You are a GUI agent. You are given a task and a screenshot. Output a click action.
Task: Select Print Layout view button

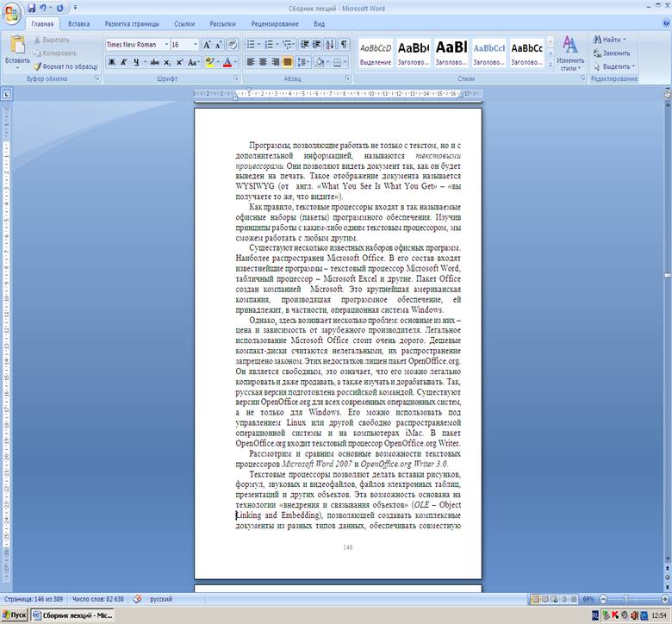(535, 599)
